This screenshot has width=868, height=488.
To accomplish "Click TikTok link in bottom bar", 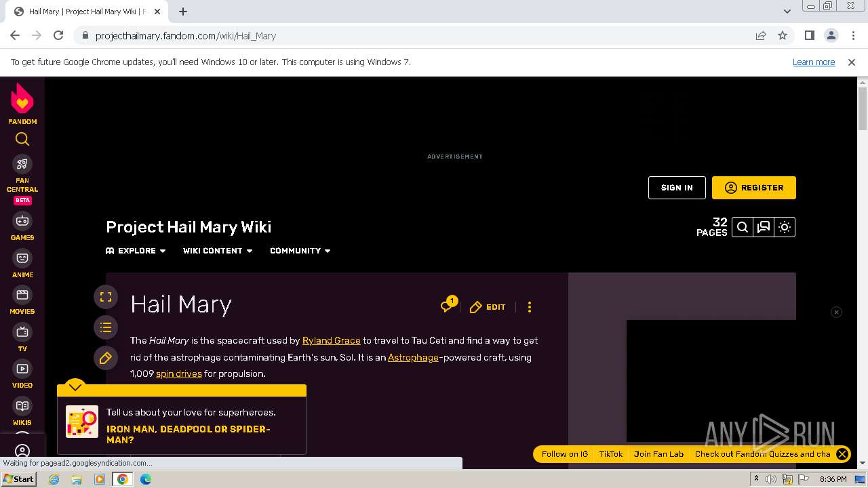I will 611,454.
